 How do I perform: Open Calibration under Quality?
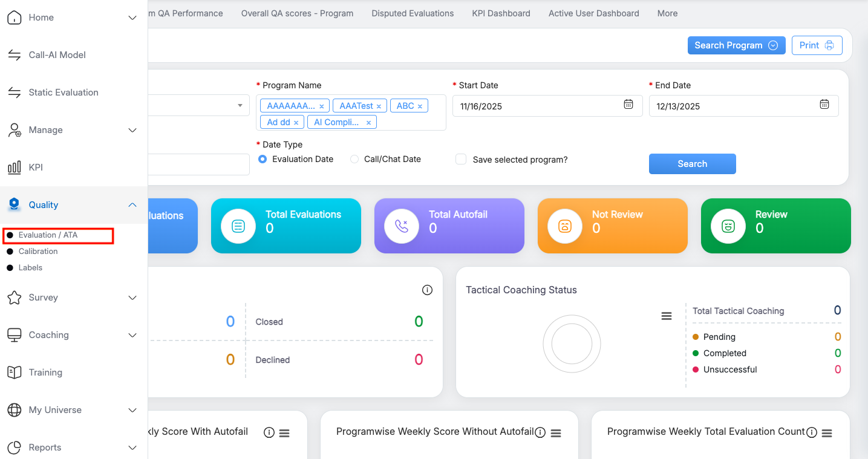38,252
